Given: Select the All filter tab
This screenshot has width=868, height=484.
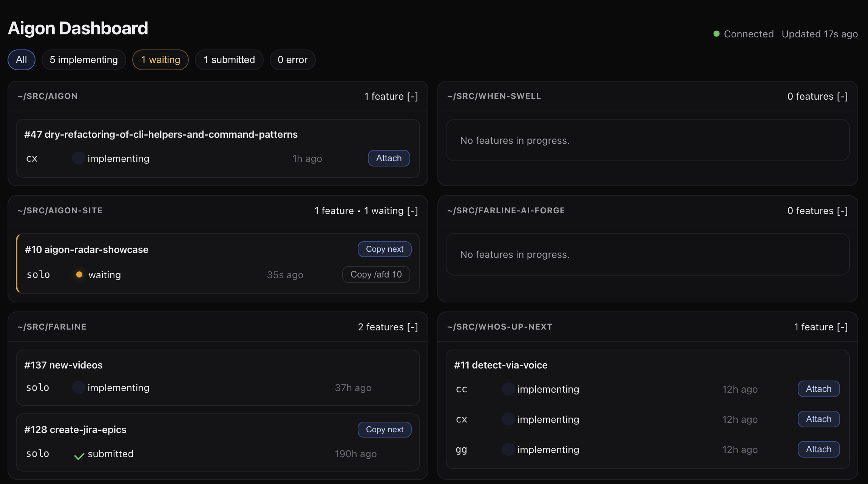Looking at the screenshot, I should tap(21, 60).
